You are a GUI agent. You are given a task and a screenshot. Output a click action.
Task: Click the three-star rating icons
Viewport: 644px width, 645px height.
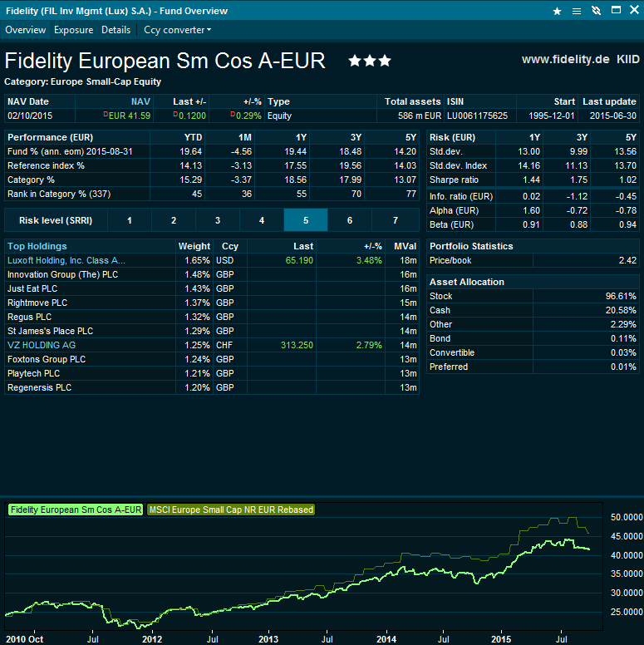coord(369,61)
